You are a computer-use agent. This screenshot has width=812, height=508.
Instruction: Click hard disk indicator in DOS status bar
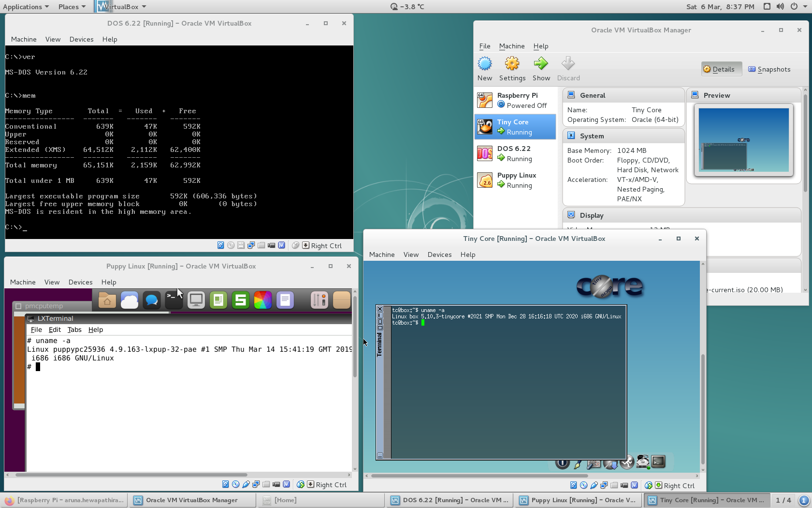[x=220, y=245]
